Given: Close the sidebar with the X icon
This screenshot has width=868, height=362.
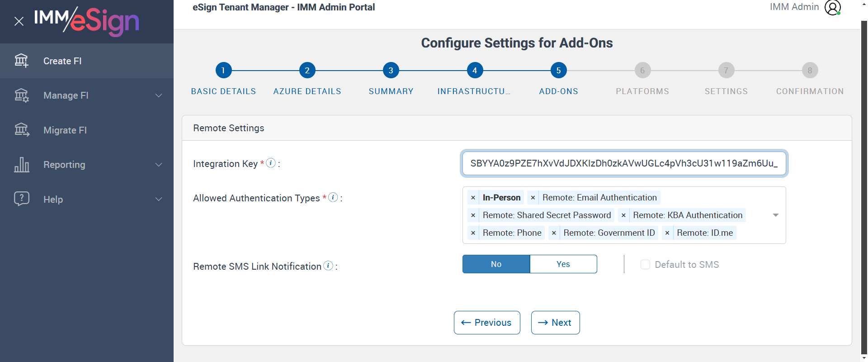Looking at the screenshot, I should click(x=19, y=21).
